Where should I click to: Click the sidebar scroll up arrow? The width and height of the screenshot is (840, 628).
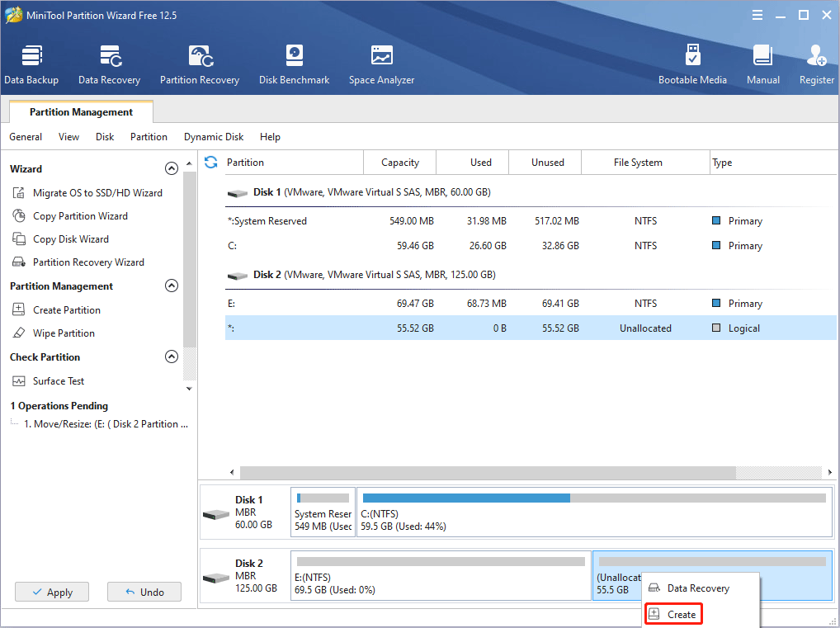click(x=189, y=163)
